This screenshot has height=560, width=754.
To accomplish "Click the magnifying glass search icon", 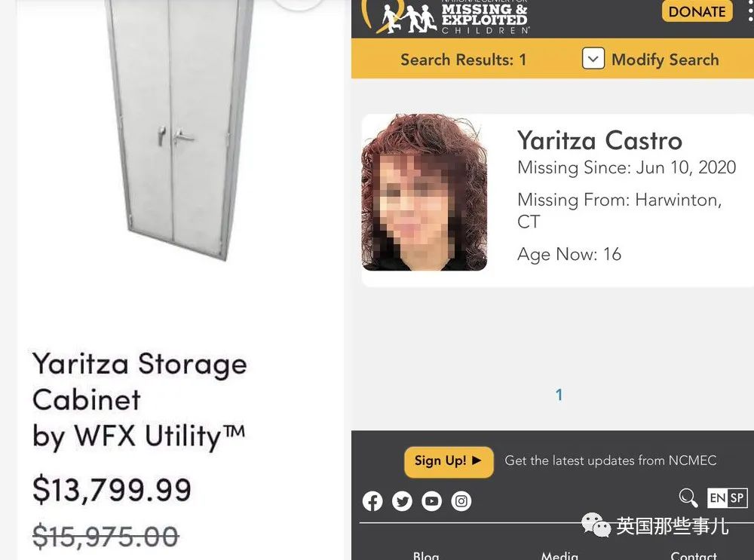I will point(688,497).
